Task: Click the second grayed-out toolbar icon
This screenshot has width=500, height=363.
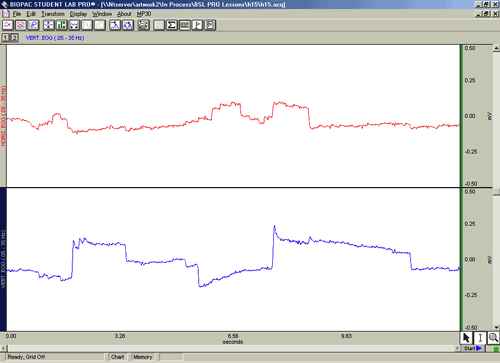Action: 100,25
